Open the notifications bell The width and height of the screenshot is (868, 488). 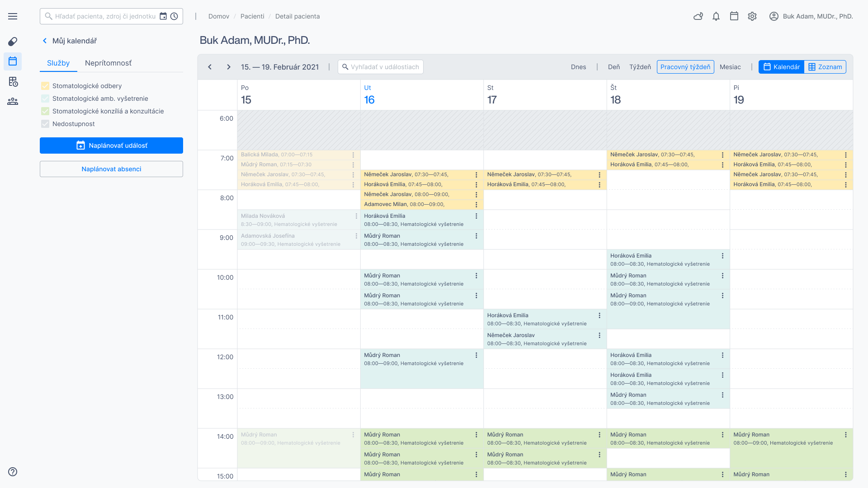click(x=716, y=16)
